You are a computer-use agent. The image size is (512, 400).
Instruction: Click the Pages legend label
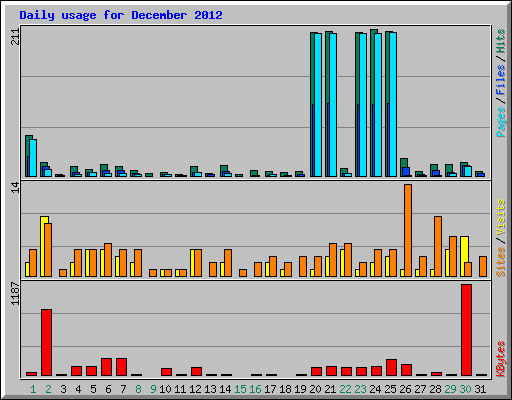pos(500,122)
